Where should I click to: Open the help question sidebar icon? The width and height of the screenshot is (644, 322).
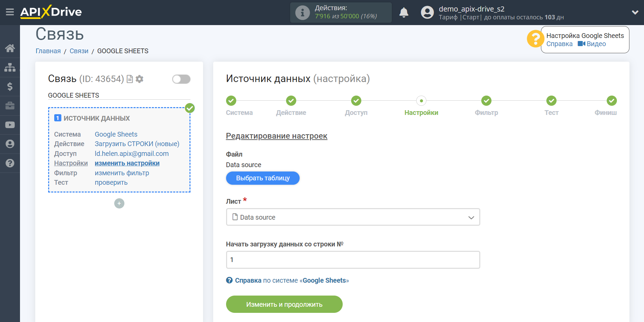(10, 163)
